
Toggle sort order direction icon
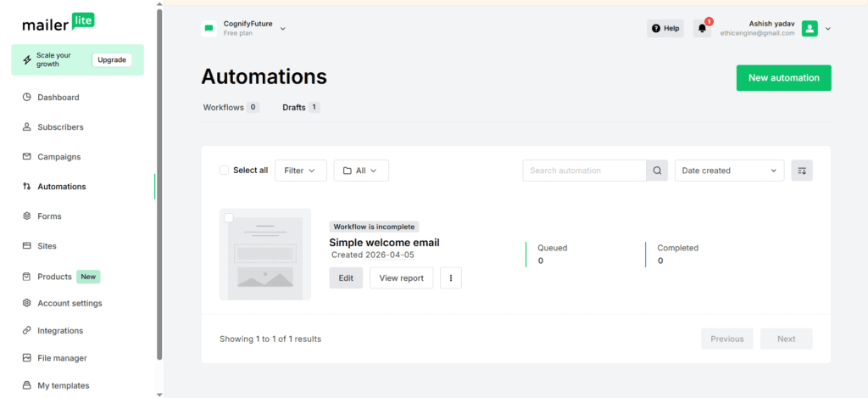[x=802, y=171]
